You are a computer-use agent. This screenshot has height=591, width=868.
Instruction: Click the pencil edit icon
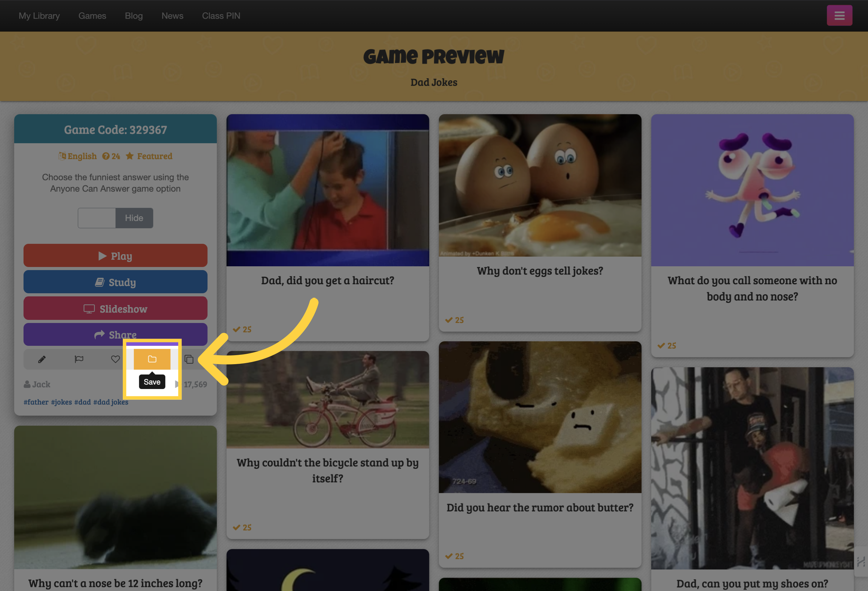(x=42, y=359)
